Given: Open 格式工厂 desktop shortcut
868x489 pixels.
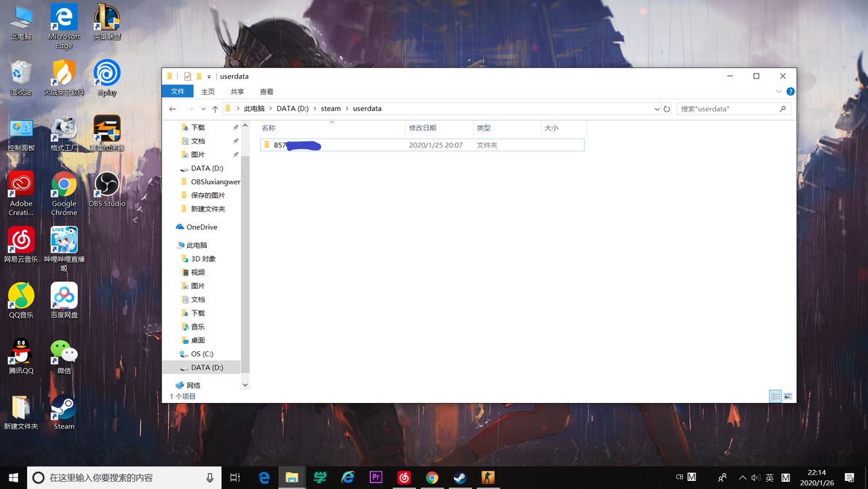Looking at the screenshot, I should pos(63,133).
